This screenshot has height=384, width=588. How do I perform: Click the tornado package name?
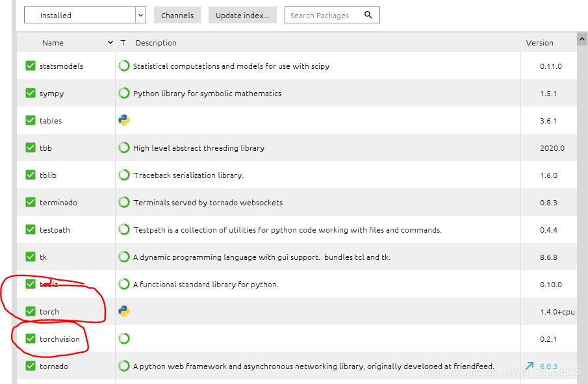pyautogui.click(x=54, y=366)
